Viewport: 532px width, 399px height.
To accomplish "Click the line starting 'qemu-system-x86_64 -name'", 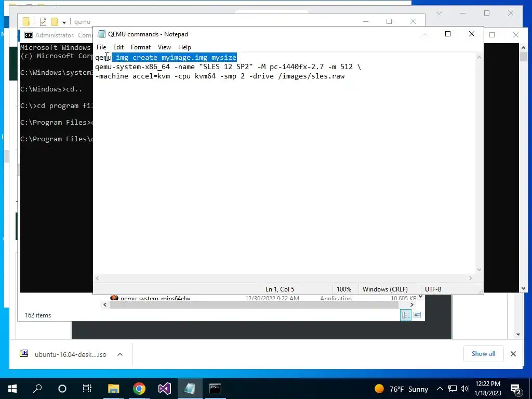I will (228, 67).
